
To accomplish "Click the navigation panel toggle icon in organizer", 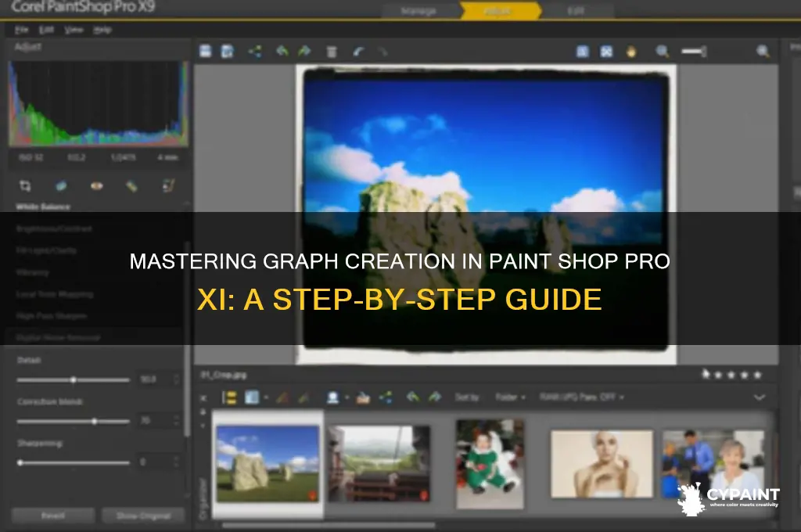I will [x=229, y=397].
